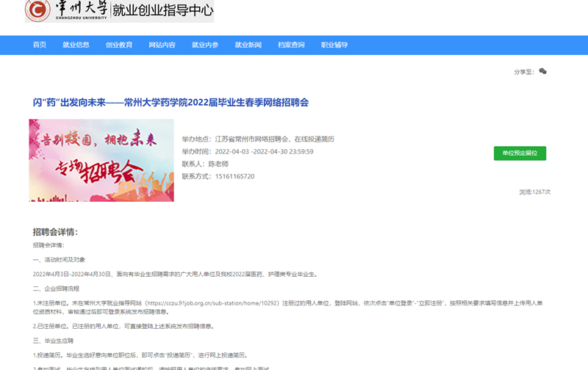588x370 pixels.
Task: Click the 浏览:1267次 view counter
Action: [534, 192]
